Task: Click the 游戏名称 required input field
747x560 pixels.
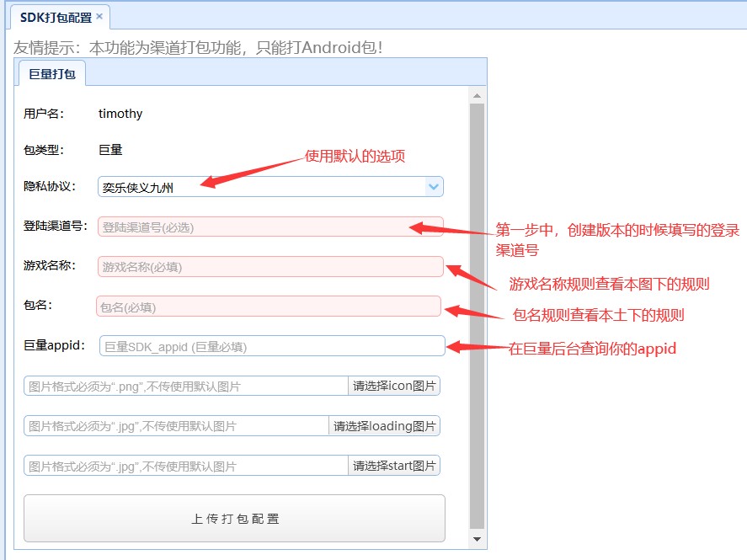Action: (x=270, y=267)
